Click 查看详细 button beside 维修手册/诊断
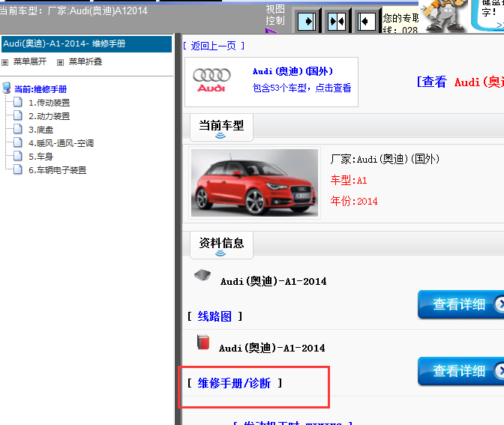This screenshot has height=425, width=504. [461, 371]
